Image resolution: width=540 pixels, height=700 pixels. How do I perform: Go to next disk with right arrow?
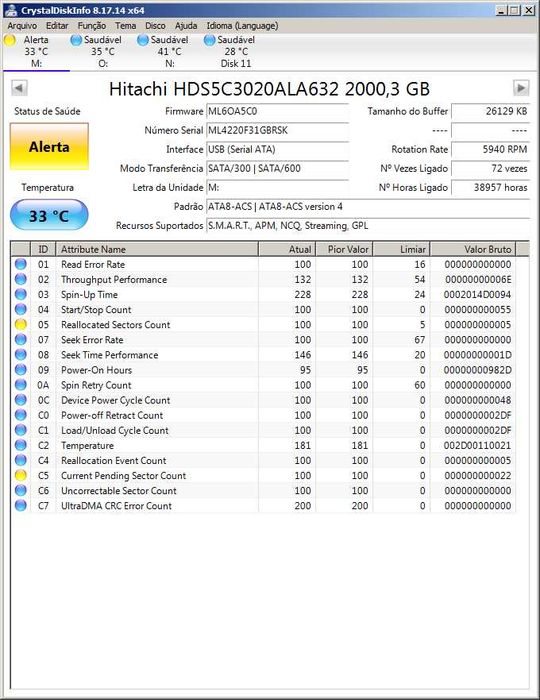(x=521, y=88)
